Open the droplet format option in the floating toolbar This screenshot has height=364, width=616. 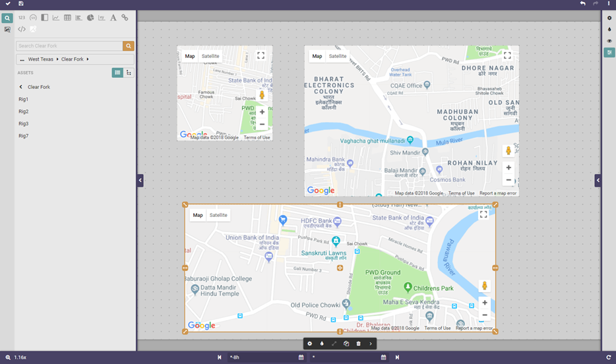(322, 344)
